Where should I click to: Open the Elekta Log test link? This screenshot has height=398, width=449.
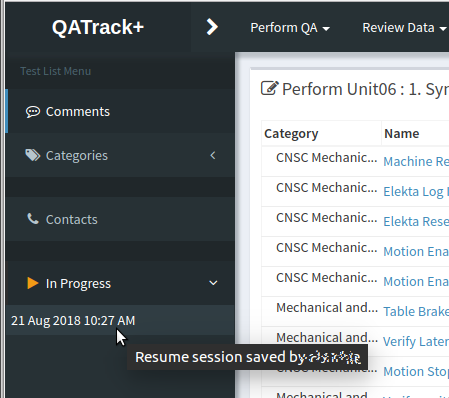[416, 192]
